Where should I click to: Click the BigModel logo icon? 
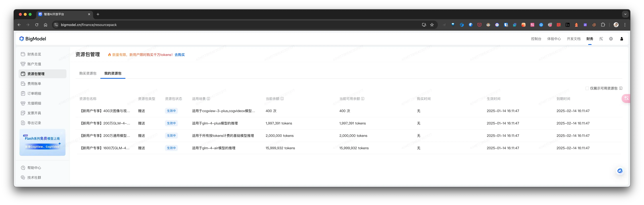point(22,39)
